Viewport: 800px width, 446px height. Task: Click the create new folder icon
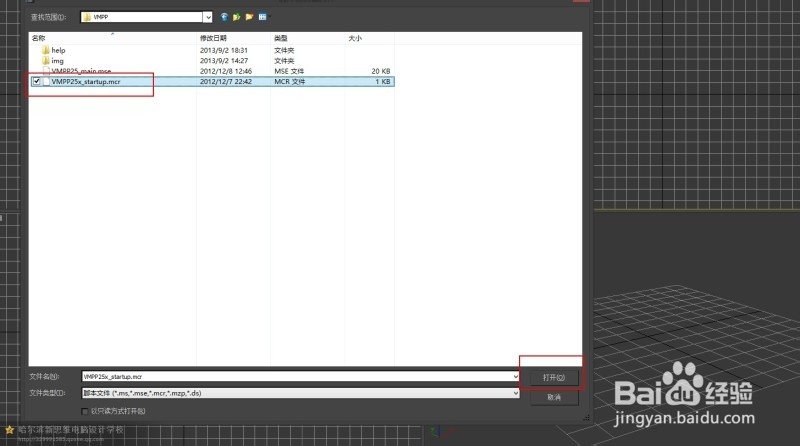coord(249,17)
